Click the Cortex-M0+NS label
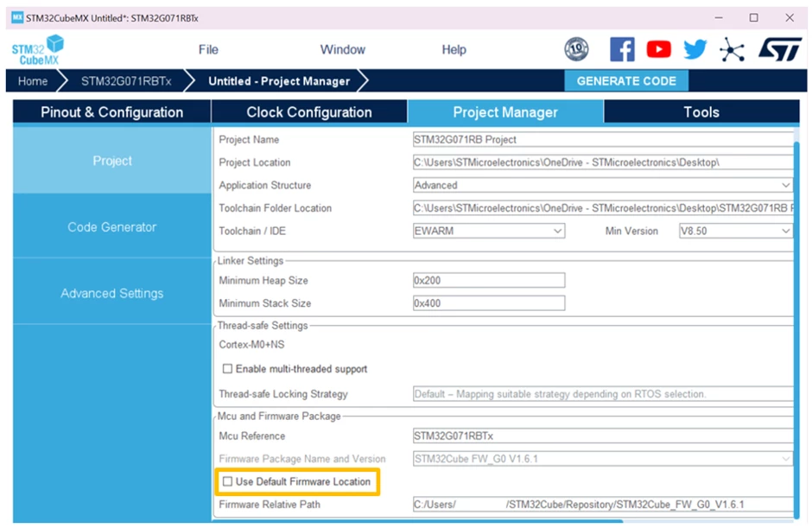The height and width of the screenshot is (528, 812). tap(251, 345)
